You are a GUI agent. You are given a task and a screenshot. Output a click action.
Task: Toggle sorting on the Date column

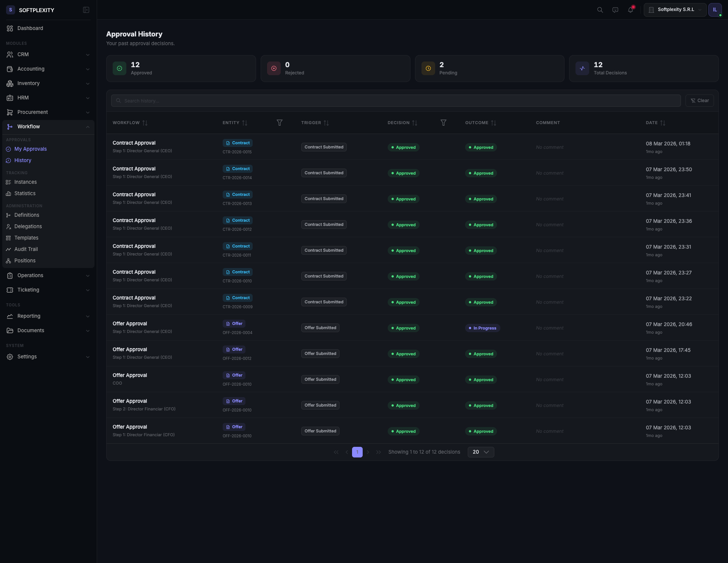coord(663,123)
